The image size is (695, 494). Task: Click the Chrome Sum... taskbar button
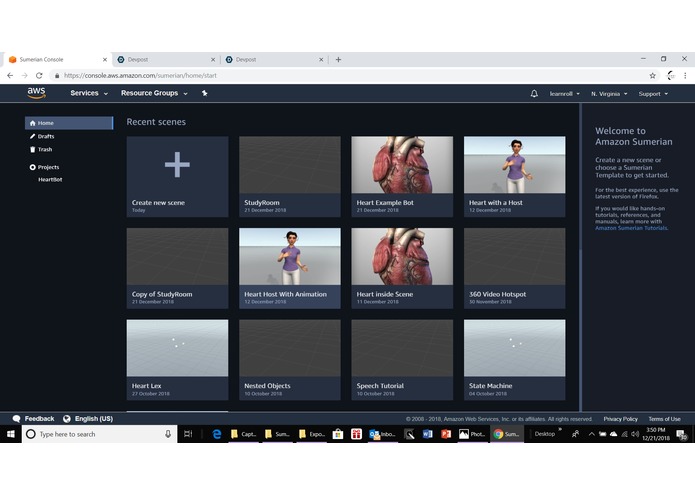[x=507, y=434]
